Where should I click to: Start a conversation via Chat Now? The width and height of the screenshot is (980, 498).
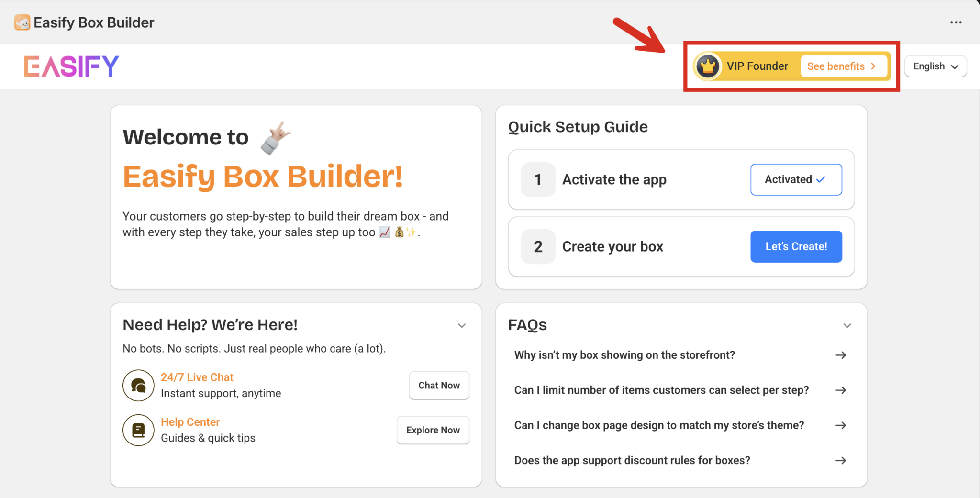(x=438, y=385)
